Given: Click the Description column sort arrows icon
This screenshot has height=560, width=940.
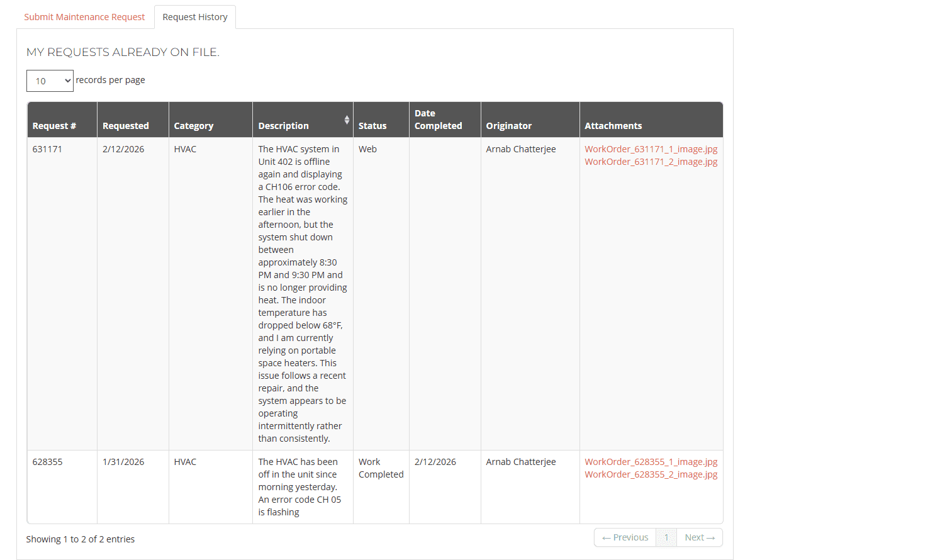Looking at the screenshot, I should (x=347, y=120).
